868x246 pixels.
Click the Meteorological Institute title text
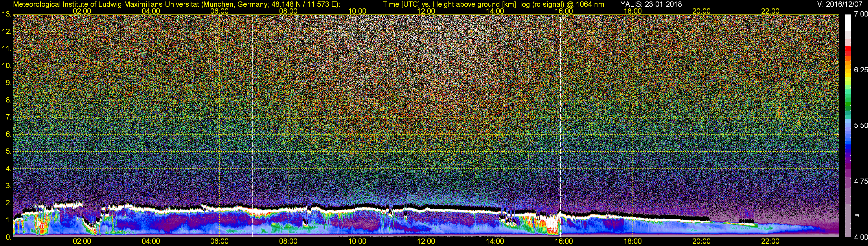[176, 4]
